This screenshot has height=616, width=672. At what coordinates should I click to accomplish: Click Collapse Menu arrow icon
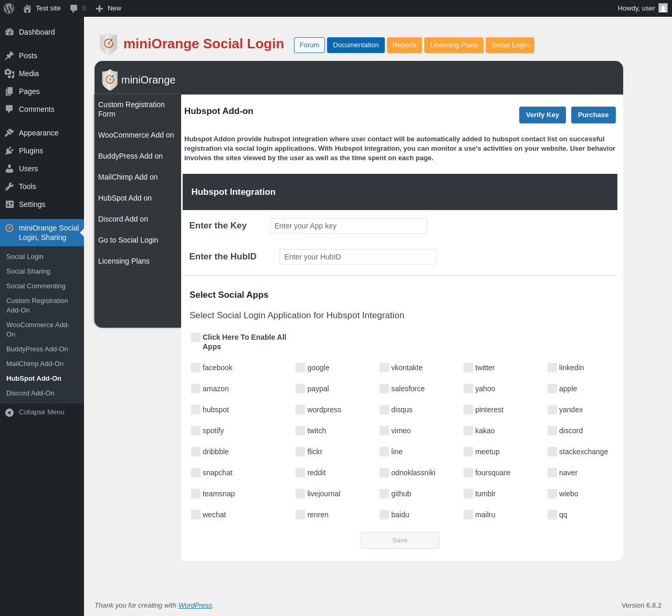(x=9, y=413)
